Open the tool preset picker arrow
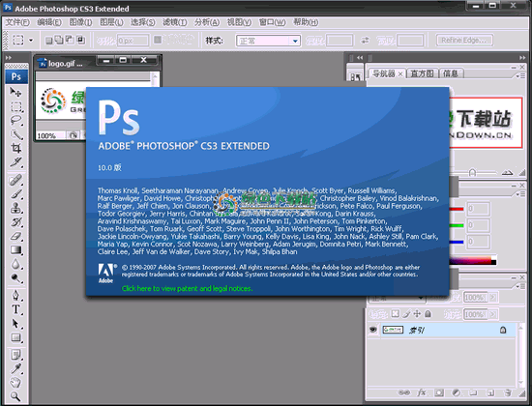The width and height of the screenshot is (532, 406). (31, 41)
